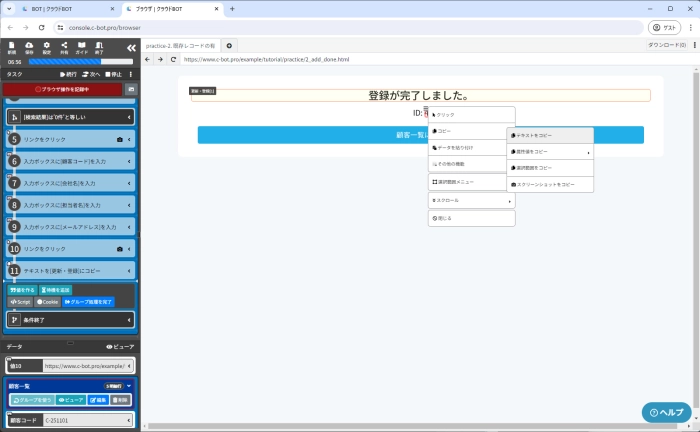Toggle the ブラウザ操作を記録中 recording button
The width and height of the screenshot is (700, 432).
62,90
